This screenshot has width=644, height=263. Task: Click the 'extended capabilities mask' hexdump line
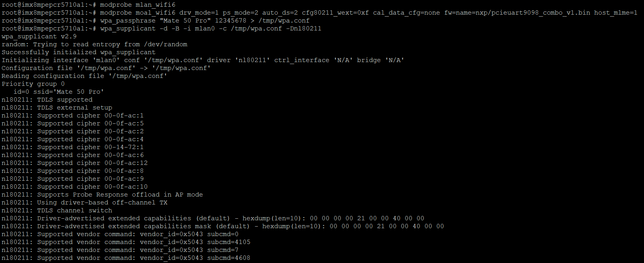[x=222, y=226]
